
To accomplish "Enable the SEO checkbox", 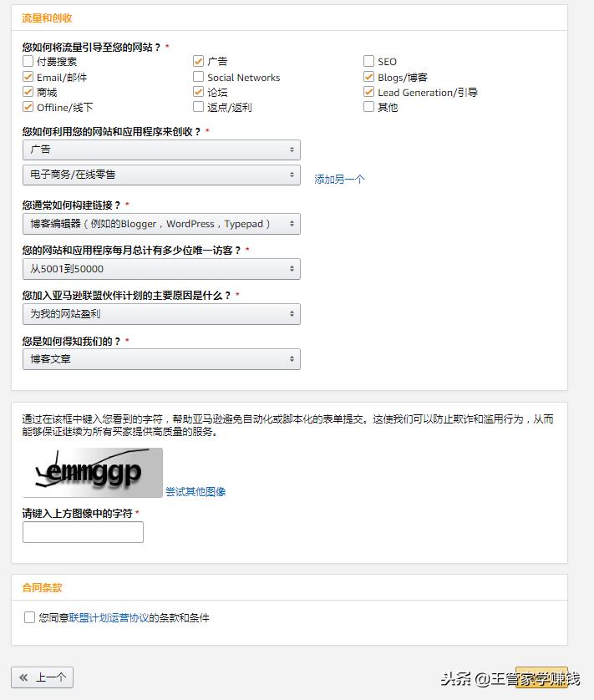I will coord(368,61).
